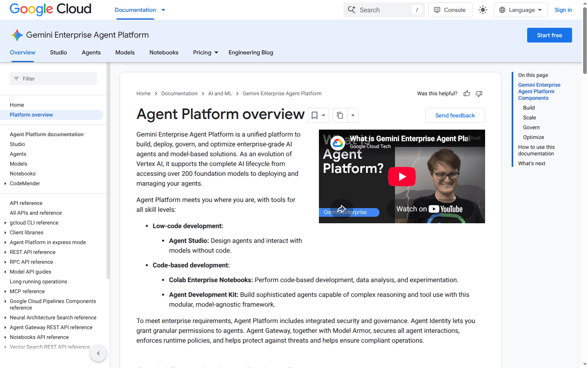Jump to Optimize section in page outline

[533, 137]
